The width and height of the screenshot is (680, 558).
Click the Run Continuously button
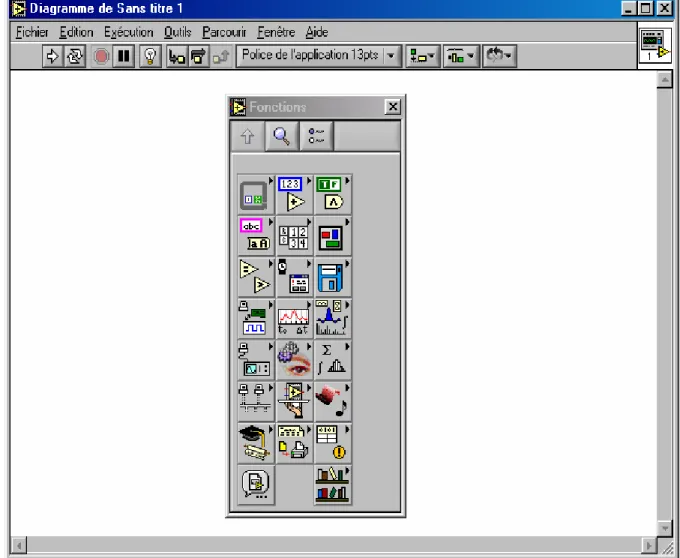[x=75, y=56]
